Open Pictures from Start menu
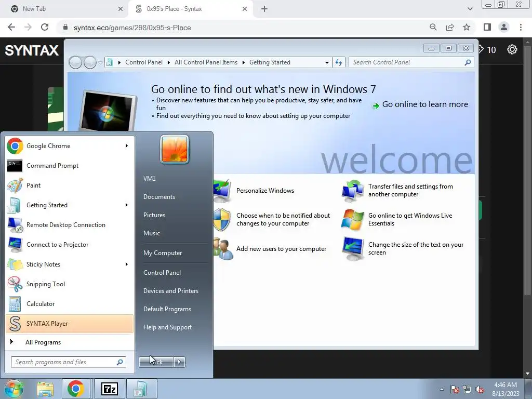The height and width of the screenshot is (399, 532). coord(154,215)
